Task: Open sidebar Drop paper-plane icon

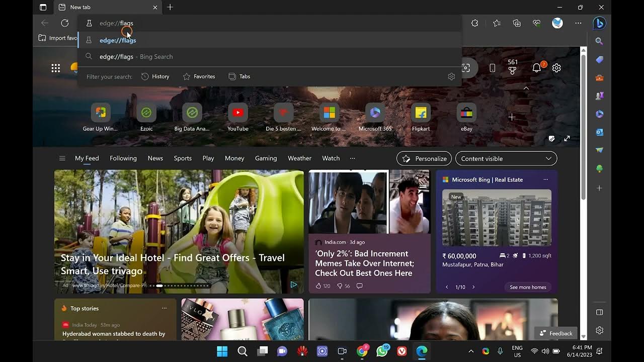Action: 599,150
